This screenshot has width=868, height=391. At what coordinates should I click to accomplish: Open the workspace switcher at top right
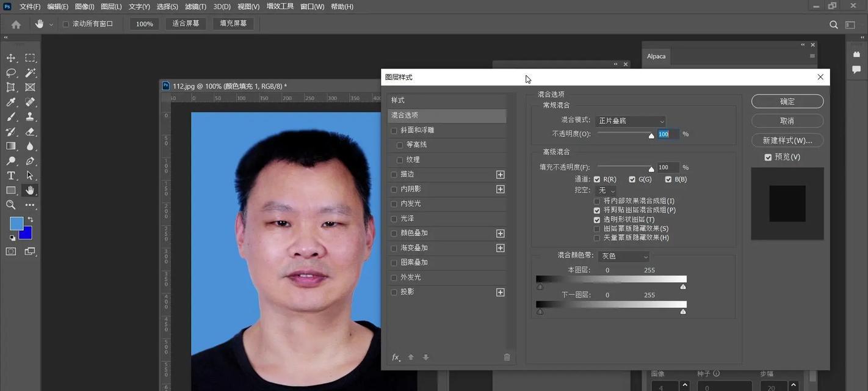click(x=850, y=24)
